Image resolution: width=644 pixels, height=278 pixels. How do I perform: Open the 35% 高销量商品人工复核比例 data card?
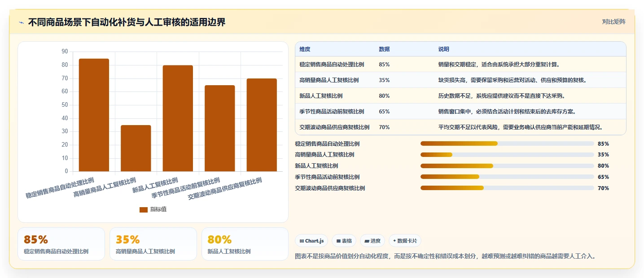click(x=153, y=244)
